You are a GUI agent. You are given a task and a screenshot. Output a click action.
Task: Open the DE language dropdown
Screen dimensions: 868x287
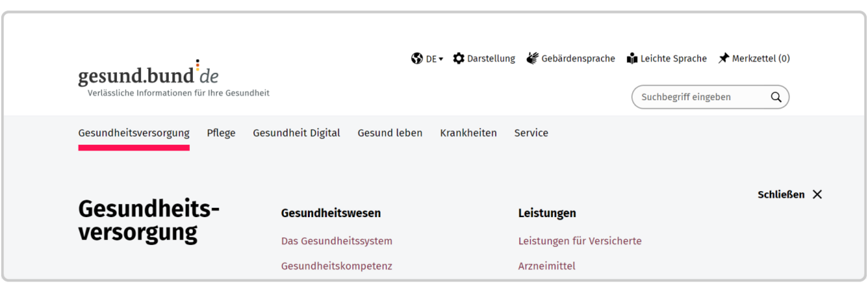[x=434, y=59]
